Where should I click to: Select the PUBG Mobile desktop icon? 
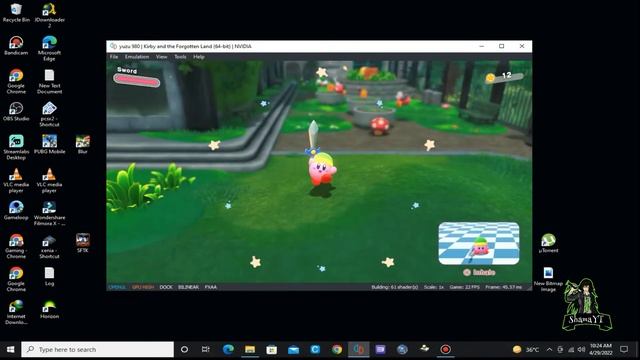point(49,144)
